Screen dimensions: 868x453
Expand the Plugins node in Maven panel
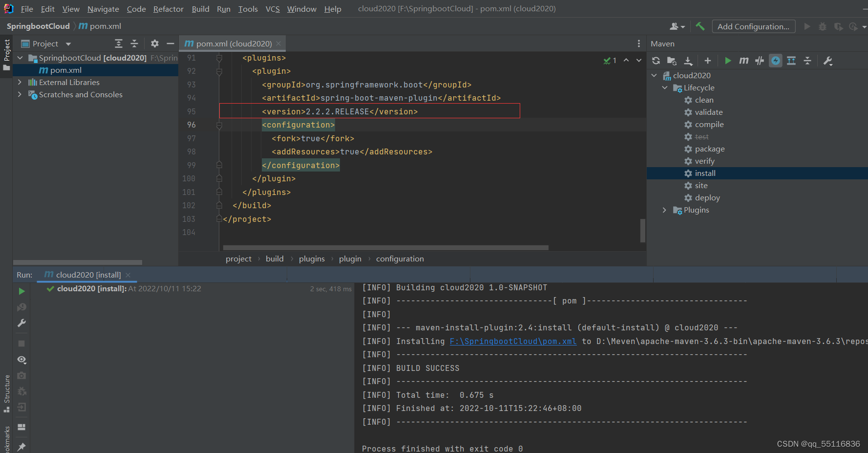pos(664,210)
